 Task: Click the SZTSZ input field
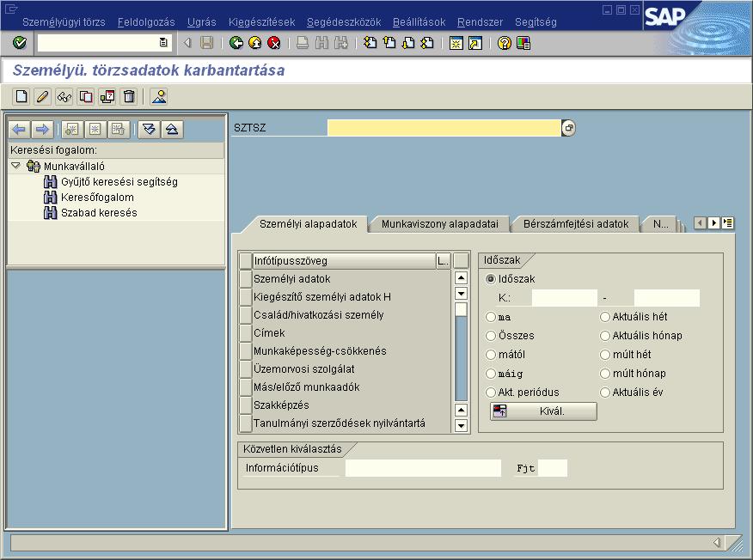[x=444, y=128]
